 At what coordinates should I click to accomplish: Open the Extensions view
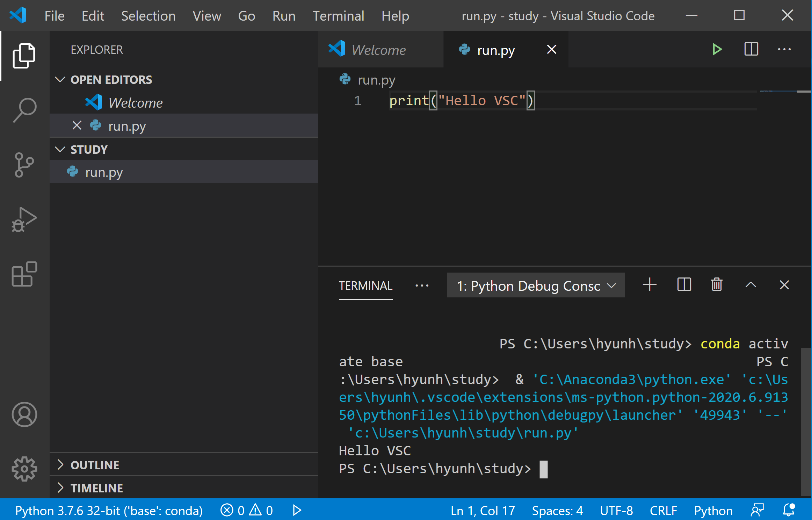tap(24, 274)
